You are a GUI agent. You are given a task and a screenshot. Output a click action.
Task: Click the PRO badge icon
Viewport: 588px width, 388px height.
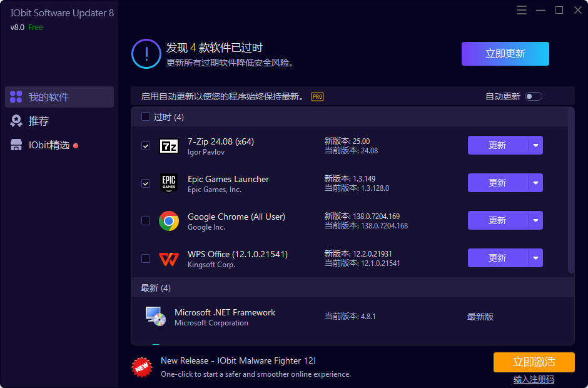point(317,97)
